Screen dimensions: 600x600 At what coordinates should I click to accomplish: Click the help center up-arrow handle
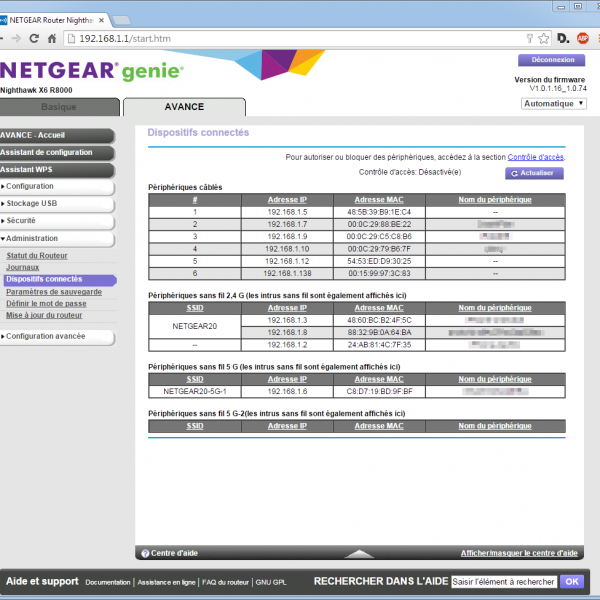pos(358,553)
